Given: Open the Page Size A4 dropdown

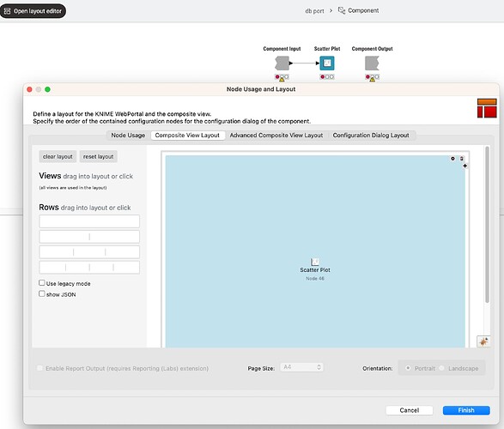Looking at the screenshot, I should point(302,367).
